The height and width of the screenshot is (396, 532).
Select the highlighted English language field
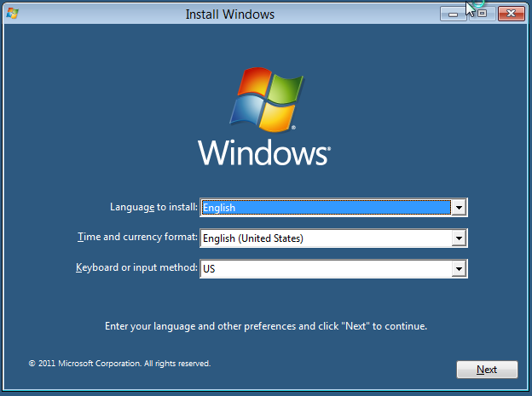(326, 208)
